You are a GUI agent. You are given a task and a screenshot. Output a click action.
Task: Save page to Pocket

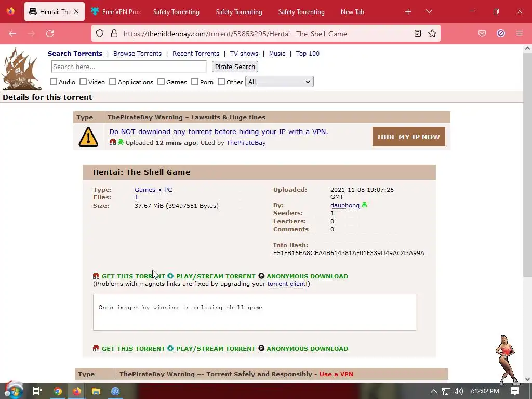482,33
